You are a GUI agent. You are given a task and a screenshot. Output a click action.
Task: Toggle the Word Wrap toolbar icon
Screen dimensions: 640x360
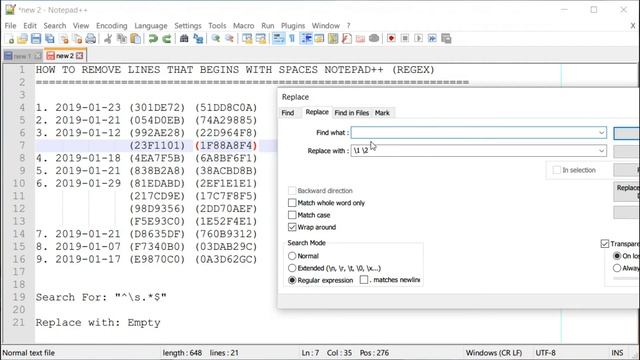(x=278, y=39)
